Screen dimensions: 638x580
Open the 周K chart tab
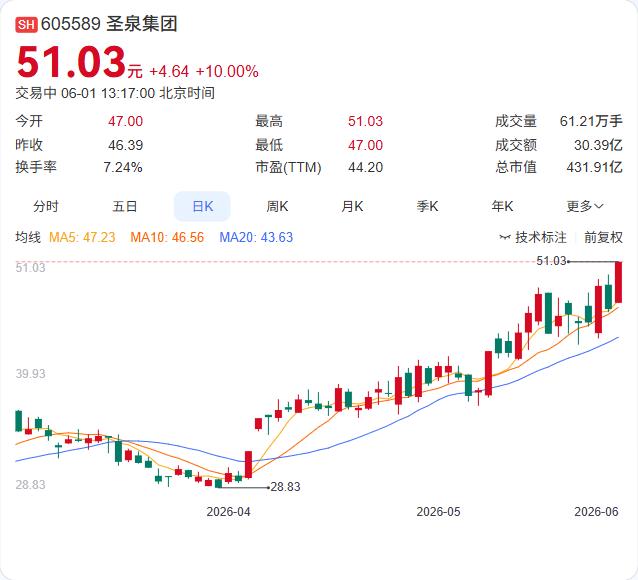277,206
